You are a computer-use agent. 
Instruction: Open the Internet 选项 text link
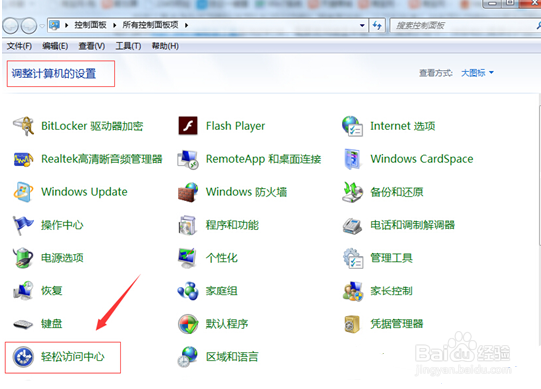[x=402, y=126]
